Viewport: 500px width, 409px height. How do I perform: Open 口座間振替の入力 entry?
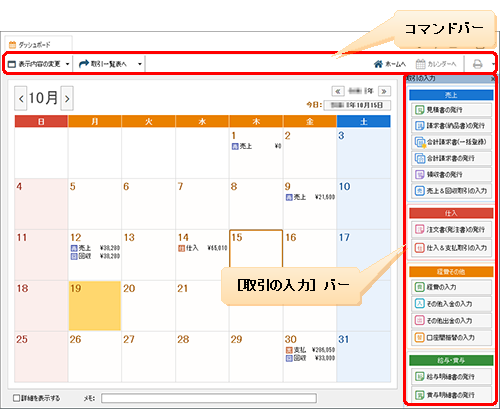pyautogui.click(x=451, y=338)
